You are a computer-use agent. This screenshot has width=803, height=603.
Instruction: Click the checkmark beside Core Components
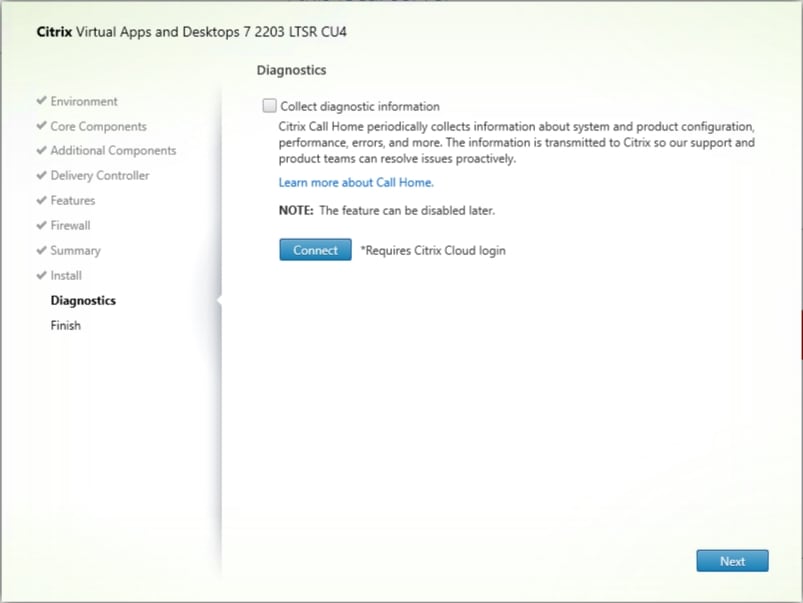41,126
